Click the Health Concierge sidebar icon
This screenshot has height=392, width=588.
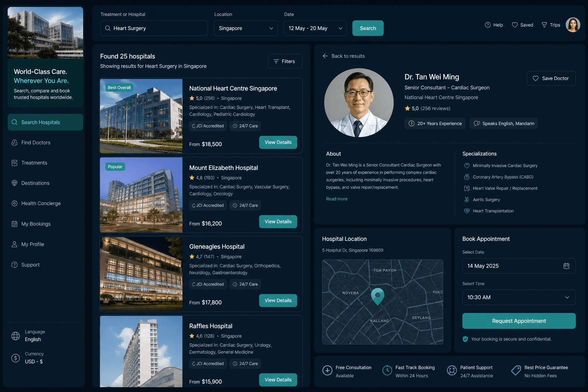15,203
